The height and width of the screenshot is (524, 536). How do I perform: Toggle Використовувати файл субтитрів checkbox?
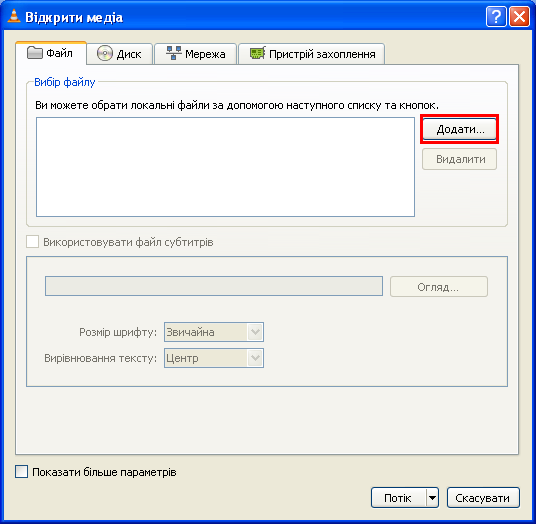(32, 242)
